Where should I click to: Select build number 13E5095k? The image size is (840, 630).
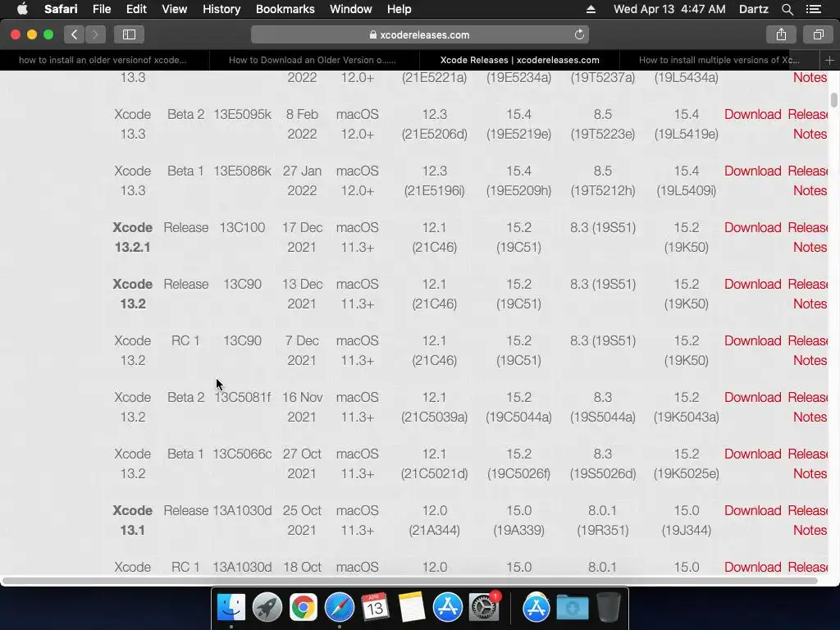[242, 114]
